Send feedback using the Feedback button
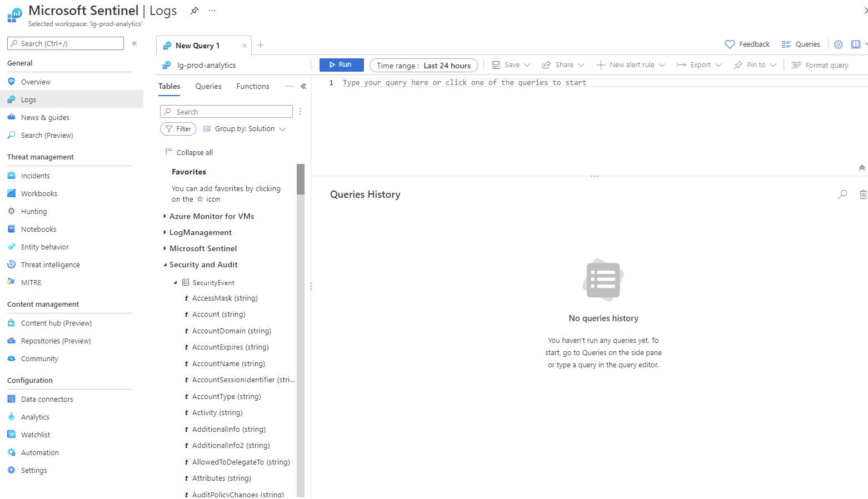The height and width of the screenshot is (499, 868). pyautogui.click(x=747, y=44)
